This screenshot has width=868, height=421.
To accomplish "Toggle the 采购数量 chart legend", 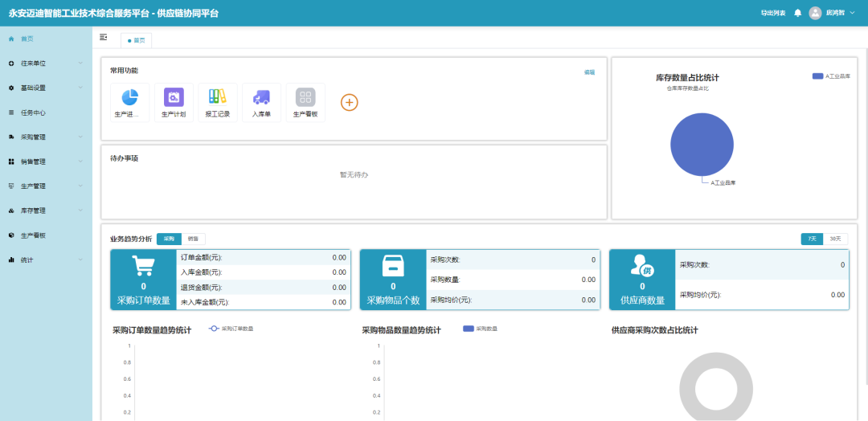I will tap(480, 329).
